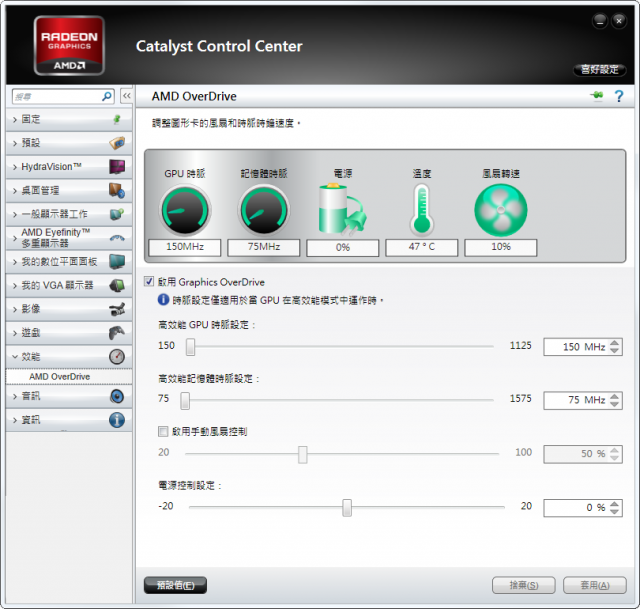The width and height of the screenshot is (640, 609).
Task: Open the 喜好設定 preferences button
Action: pos(600,69)
